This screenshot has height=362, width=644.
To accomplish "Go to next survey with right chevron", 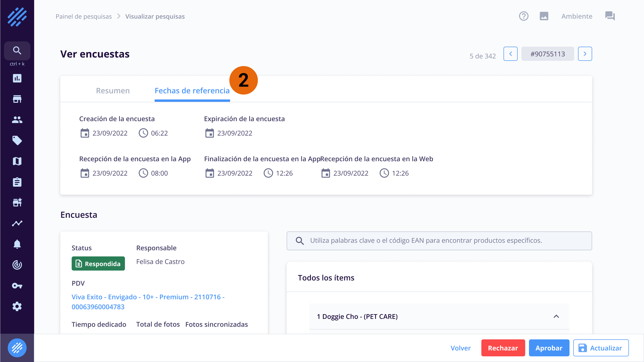I will point(585,54).
